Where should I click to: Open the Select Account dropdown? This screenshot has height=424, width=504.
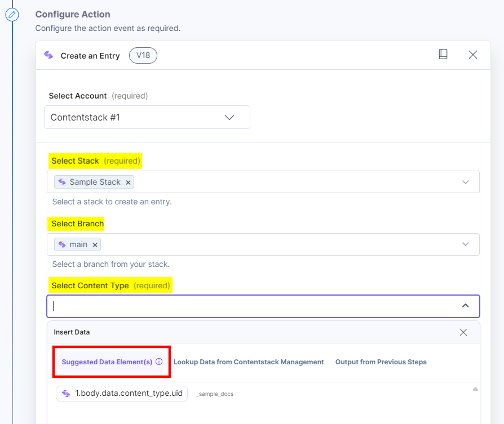click(147, 117)
